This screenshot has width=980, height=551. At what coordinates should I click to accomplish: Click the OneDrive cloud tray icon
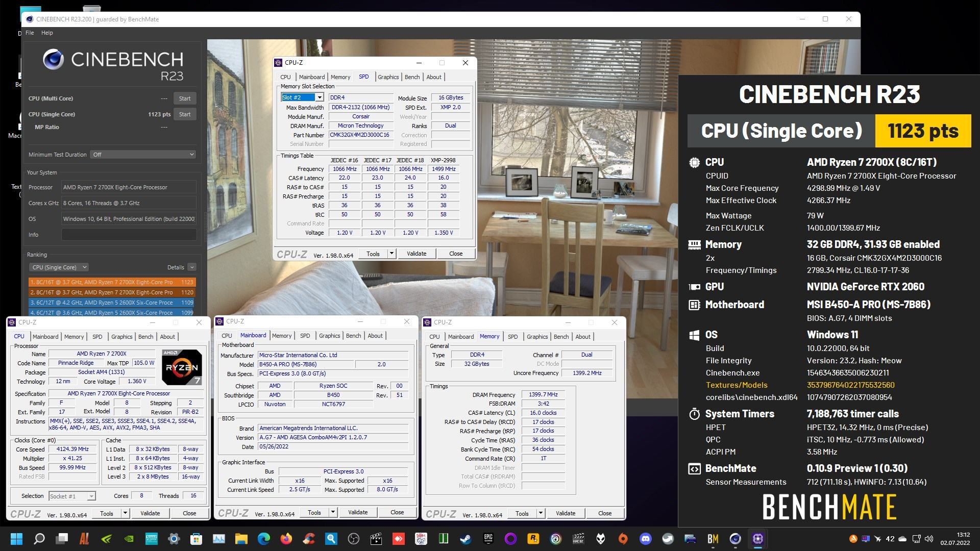pos(902,539)
